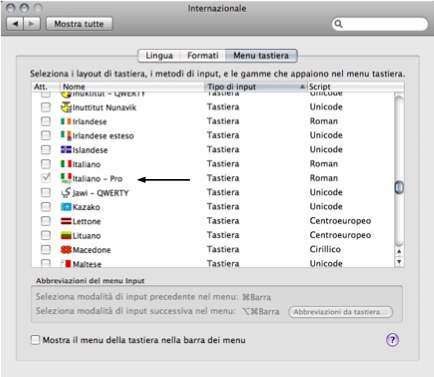Click the Lituano flag icon
Screen dimensions: 434x377
(x=66, y=236)
